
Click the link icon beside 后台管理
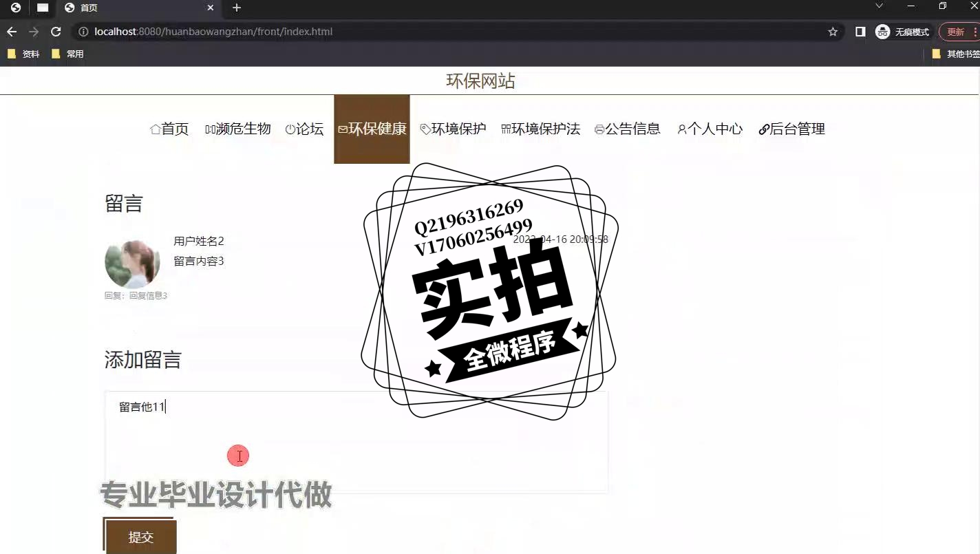(x=764, y=129)
